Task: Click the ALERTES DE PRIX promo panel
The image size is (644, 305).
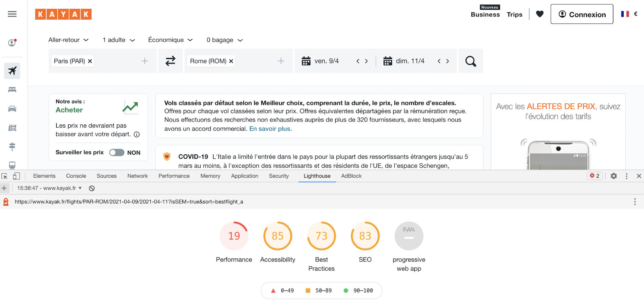Action: coord(558,132)
